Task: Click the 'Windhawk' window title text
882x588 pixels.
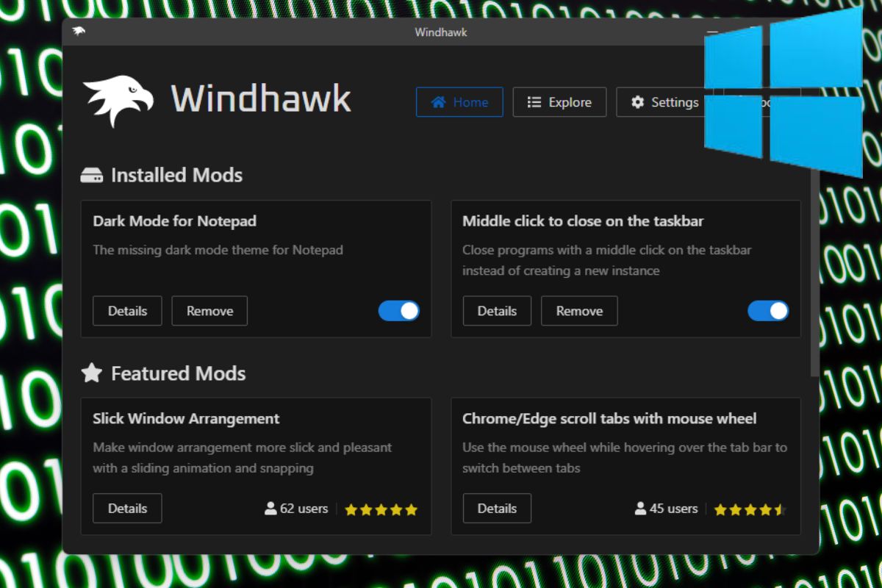Action: pos(441,32)
